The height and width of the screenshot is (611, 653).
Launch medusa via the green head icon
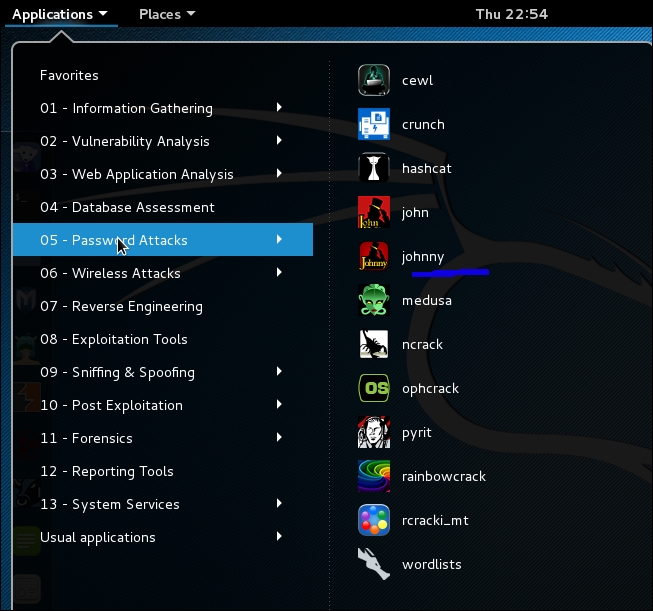pyautogui.click(x=374, y=300)
